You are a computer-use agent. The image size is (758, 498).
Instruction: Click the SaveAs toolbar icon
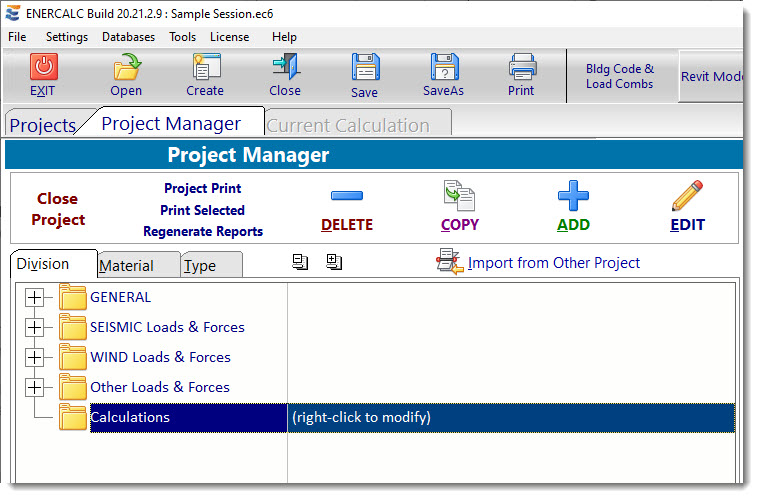point(444,68)
